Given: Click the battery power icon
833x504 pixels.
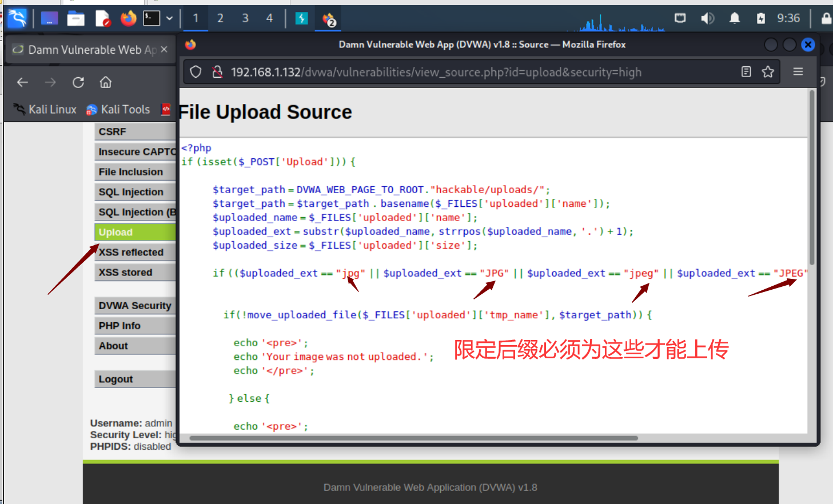Looking at the screenshot, I should point(760,18).
